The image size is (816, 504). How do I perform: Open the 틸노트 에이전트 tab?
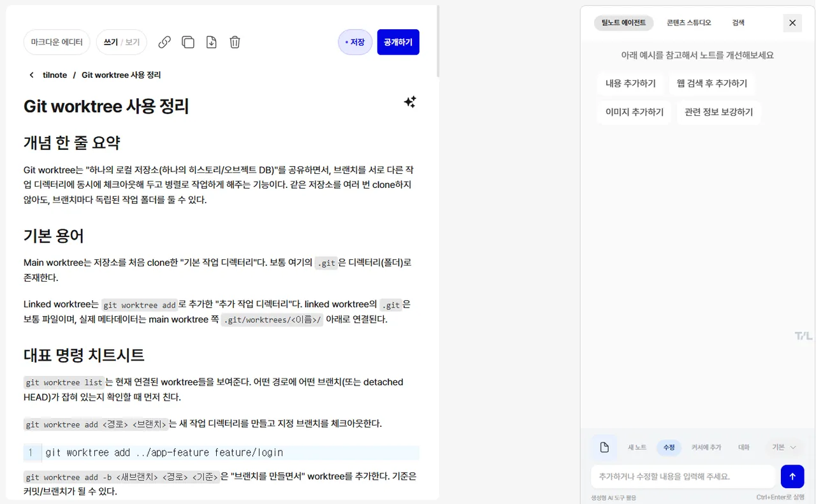pos(623,23)
